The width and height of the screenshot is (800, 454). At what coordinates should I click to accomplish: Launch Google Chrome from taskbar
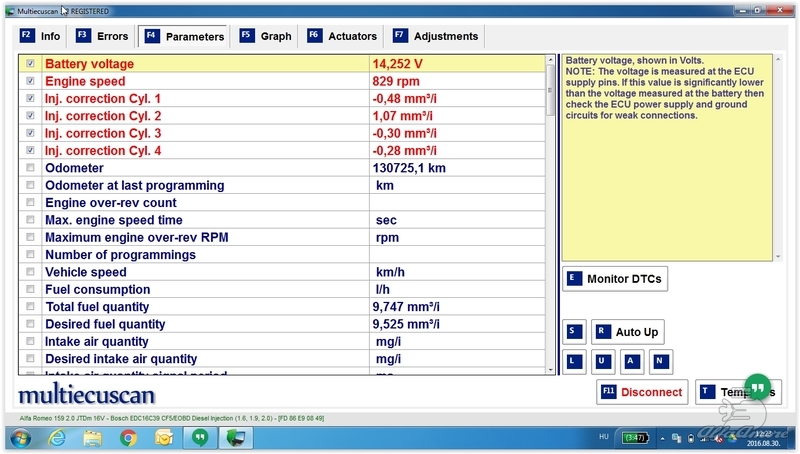coord(128,438)
